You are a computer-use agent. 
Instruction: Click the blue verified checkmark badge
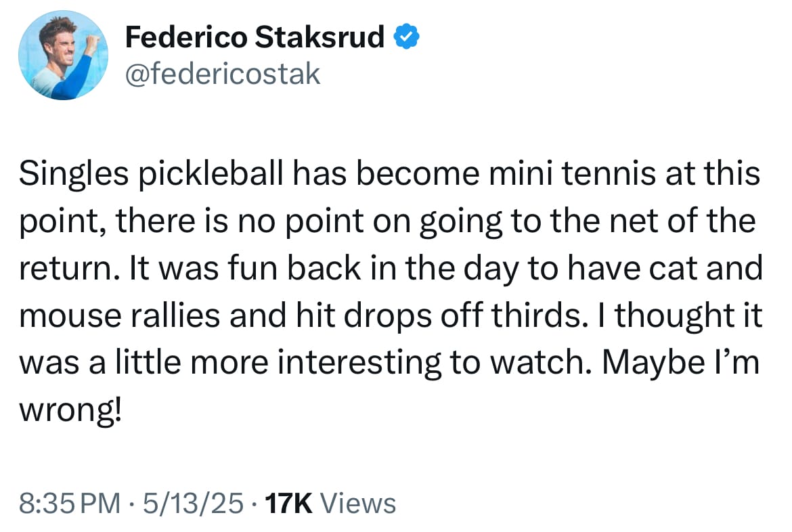405,39
